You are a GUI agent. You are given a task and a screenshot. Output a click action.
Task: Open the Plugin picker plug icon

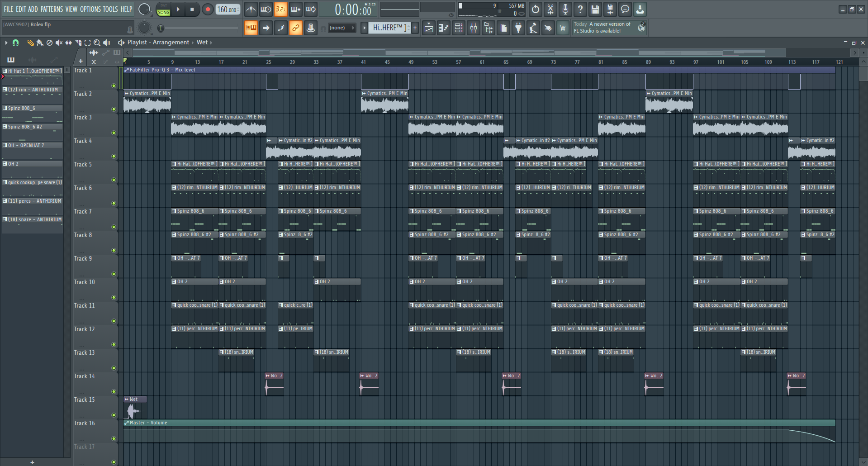[518, 28]
